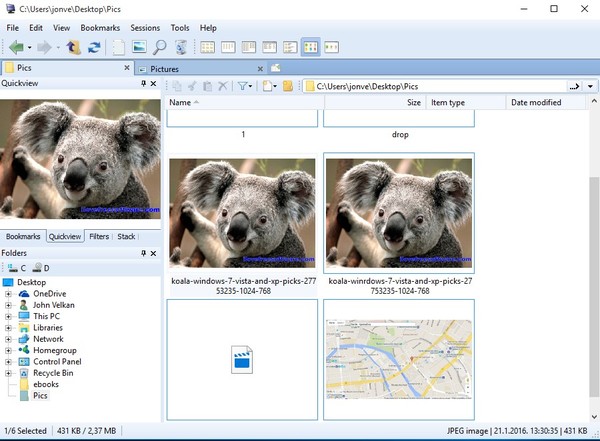Pin the Folders panel
The image size is (600, 441).
tap(143, 253)
